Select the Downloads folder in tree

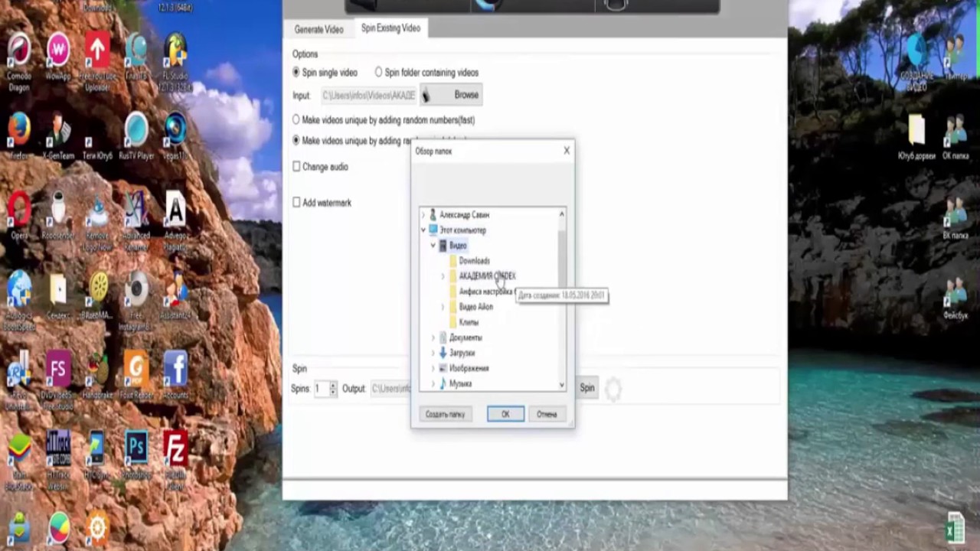click(474, 261)
